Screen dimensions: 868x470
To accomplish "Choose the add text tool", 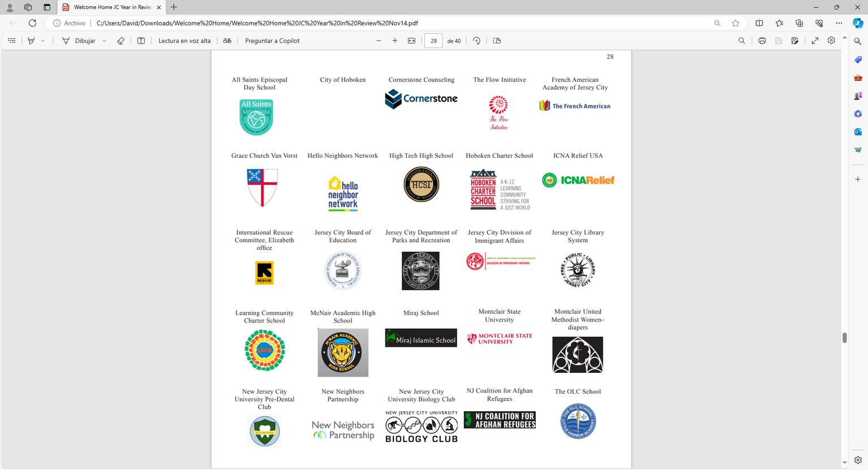I will pos(141,41).
